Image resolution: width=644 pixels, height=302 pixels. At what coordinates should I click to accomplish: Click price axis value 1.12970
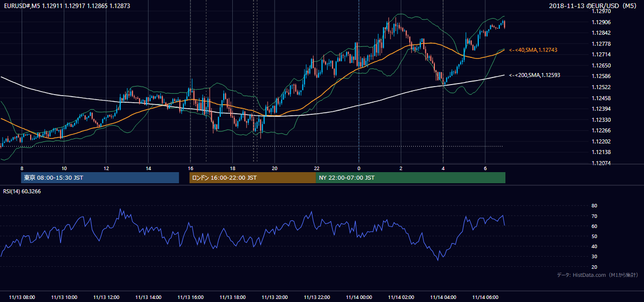tap(601, 11)
